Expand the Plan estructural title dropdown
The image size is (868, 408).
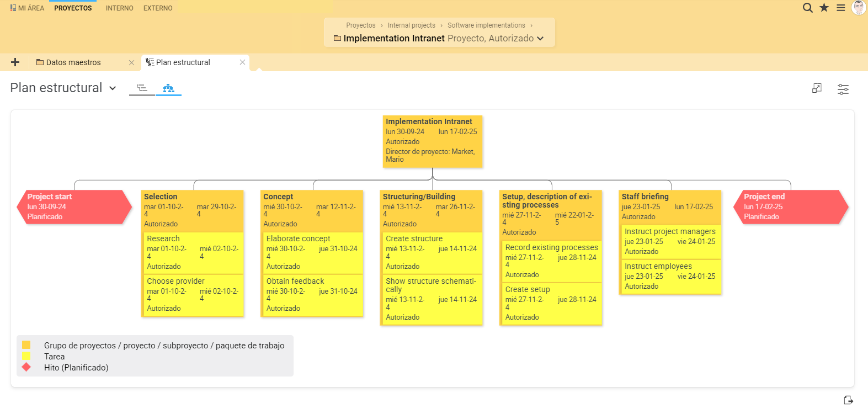click(113, 88)
